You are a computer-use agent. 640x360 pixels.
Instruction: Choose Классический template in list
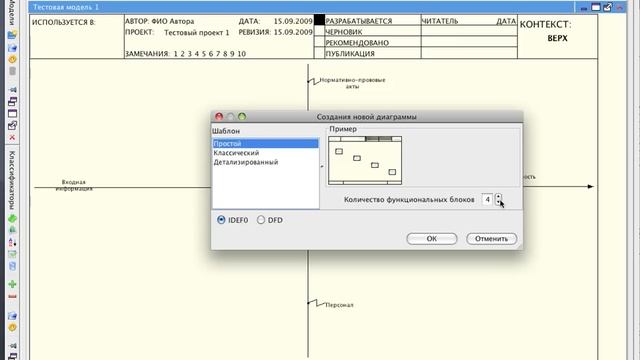(x=265, y=153)
